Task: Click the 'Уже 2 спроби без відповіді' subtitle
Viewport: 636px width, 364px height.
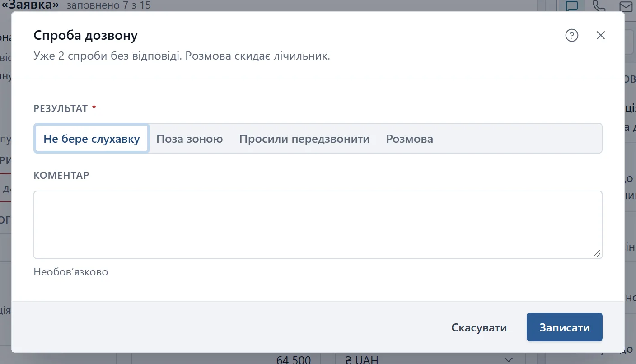Action: coord(182,57)
